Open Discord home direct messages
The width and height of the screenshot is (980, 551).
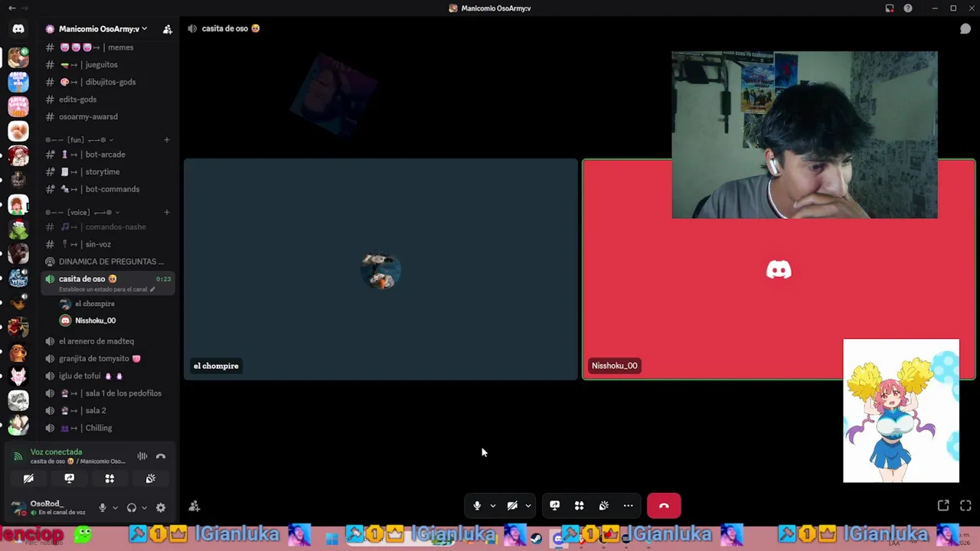click(x=18, y=28)
